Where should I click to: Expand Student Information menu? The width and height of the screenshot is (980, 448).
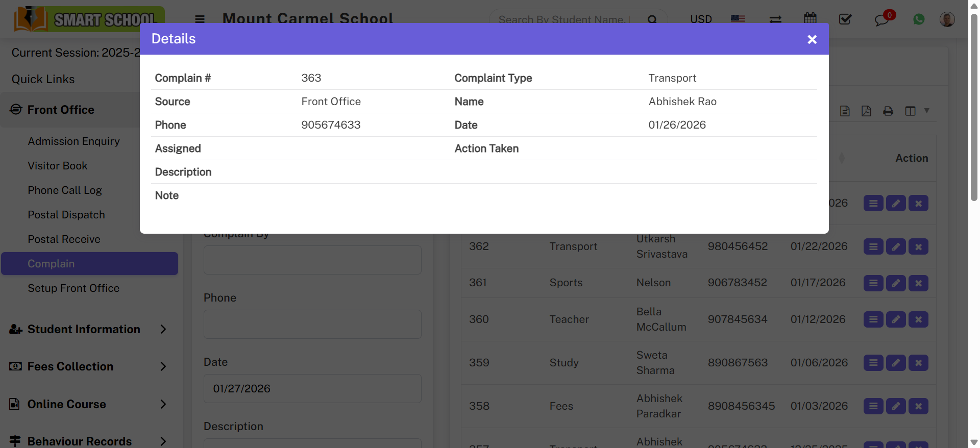pos(88,329)
